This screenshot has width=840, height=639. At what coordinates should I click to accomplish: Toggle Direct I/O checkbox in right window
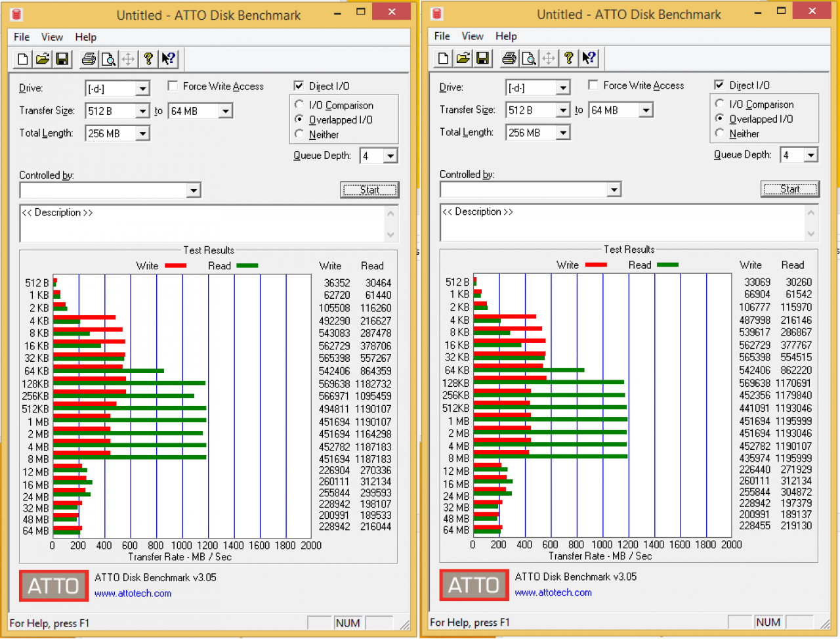[719, 85]
